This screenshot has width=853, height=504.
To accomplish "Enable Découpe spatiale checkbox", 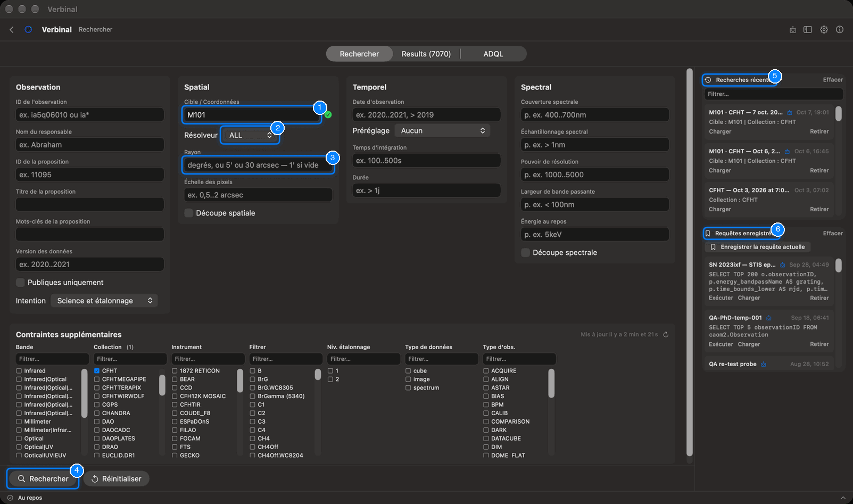I will [x=188, y=213].
